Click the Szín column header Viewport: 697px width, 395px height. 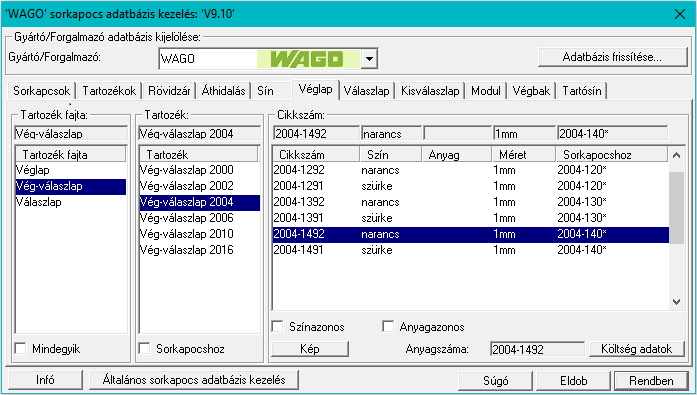(390, 154)
